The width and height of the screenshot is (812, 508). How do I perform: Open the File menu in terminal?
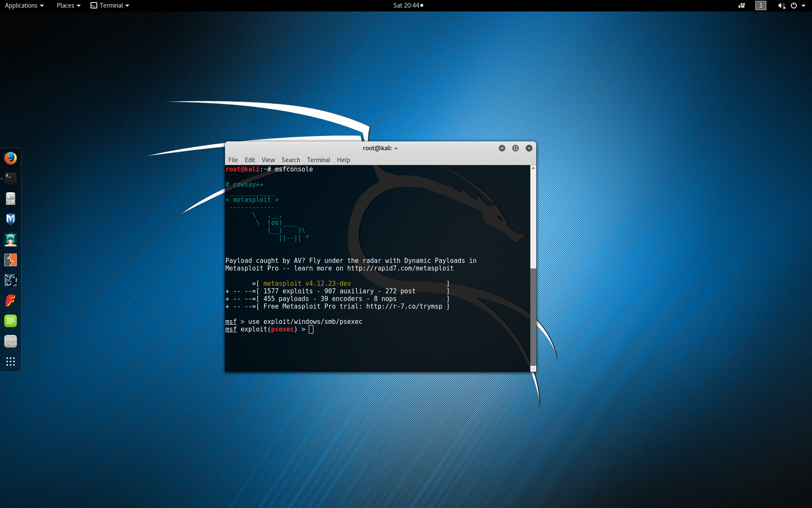click(233, 160)
